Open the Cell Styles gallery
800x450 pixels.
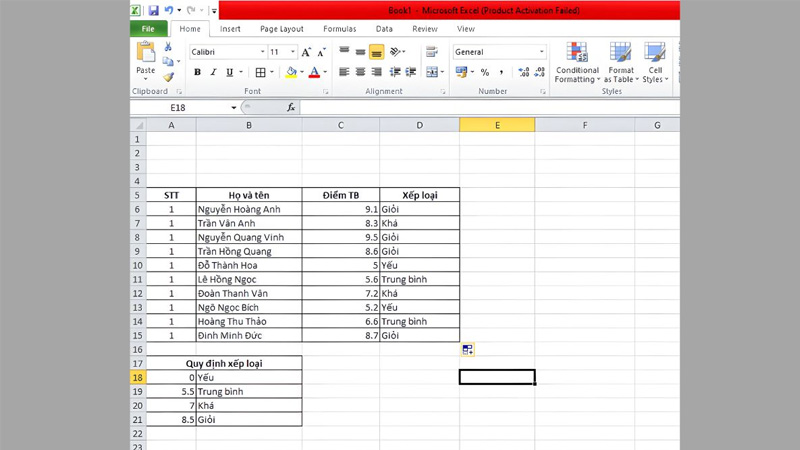[655, 63]
